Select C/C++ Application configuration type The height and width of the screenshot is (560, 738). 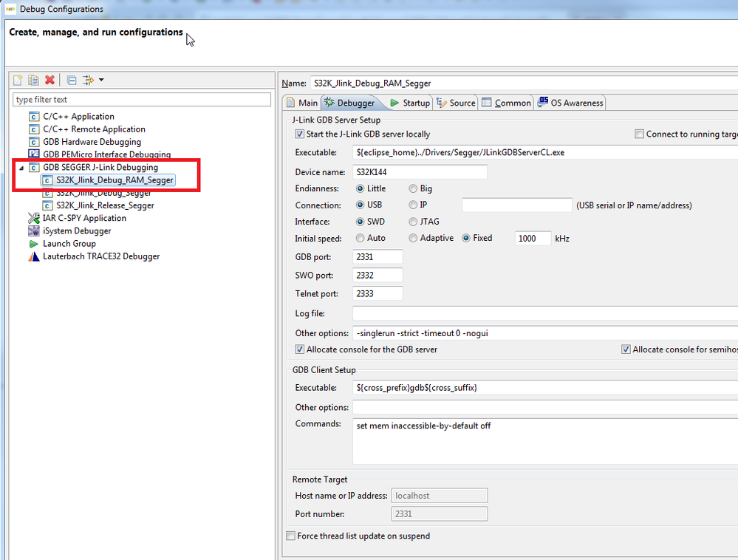(78, 116)
